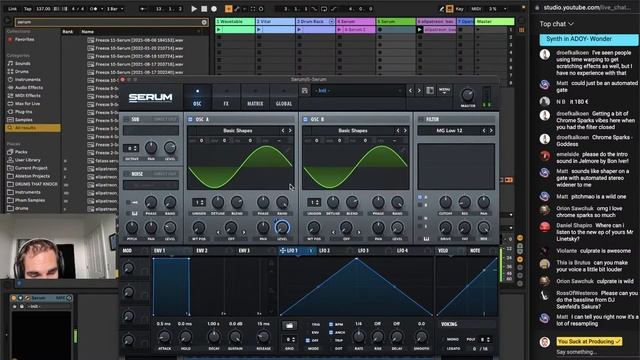The height and width of the screenshot is (360, 640).
Task: Open the MG Low 12 filter type menu
Action: tap(449, 131)
